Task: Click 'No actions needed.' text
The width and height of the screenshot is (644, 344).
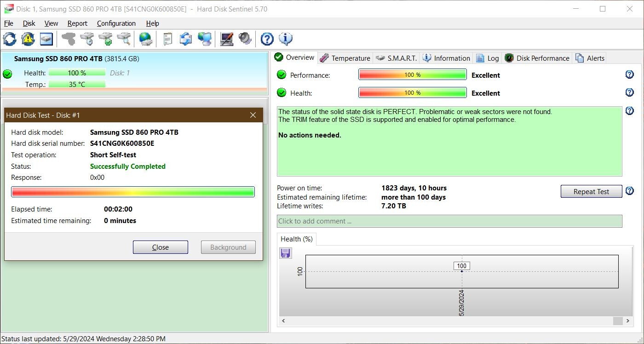Action: click(310, 135)
